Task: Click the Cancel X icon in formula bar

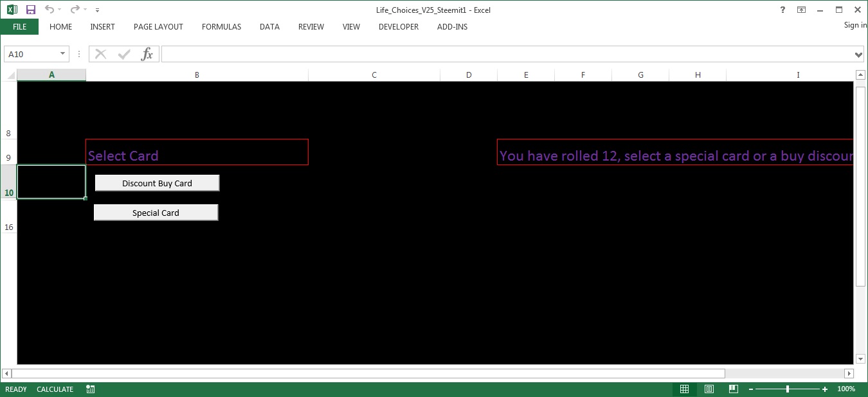Action: click(x=101, y=54)
